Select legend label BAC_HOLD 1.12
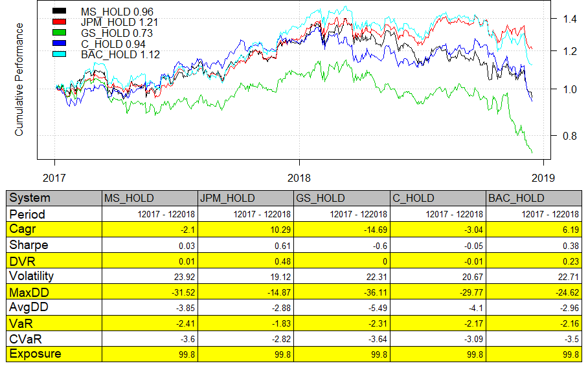The image size is (588, 368). pyautogui.click(x=120, y=55)
